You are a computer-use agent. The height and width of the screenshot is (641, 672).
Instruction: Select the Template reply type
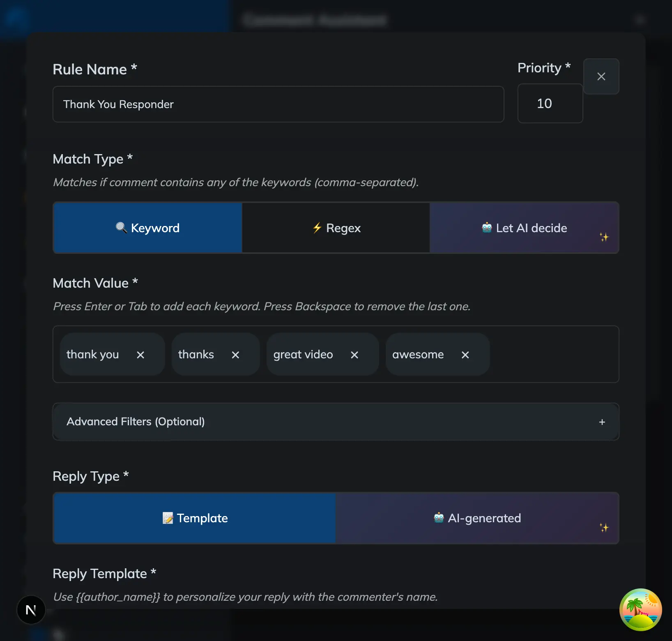pyautogui.click(x=194, y=518)
